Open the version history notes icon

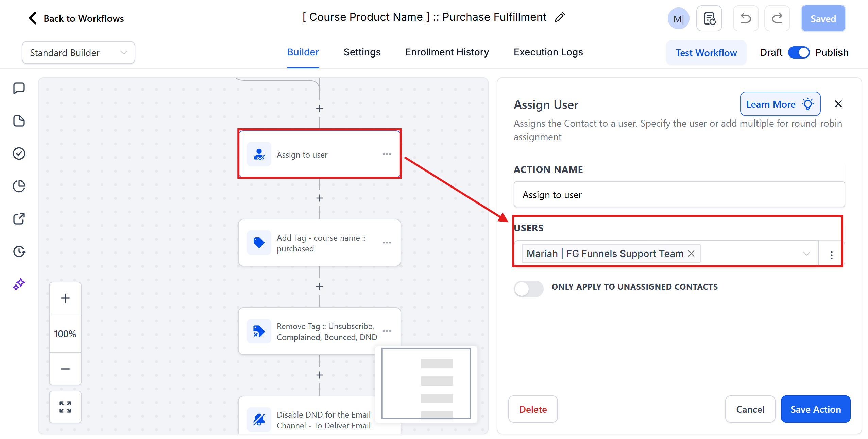tap(709, 18)
